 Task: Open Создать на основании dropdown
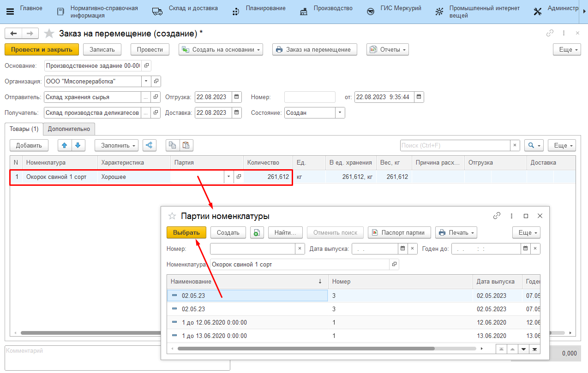coord(221,50)
